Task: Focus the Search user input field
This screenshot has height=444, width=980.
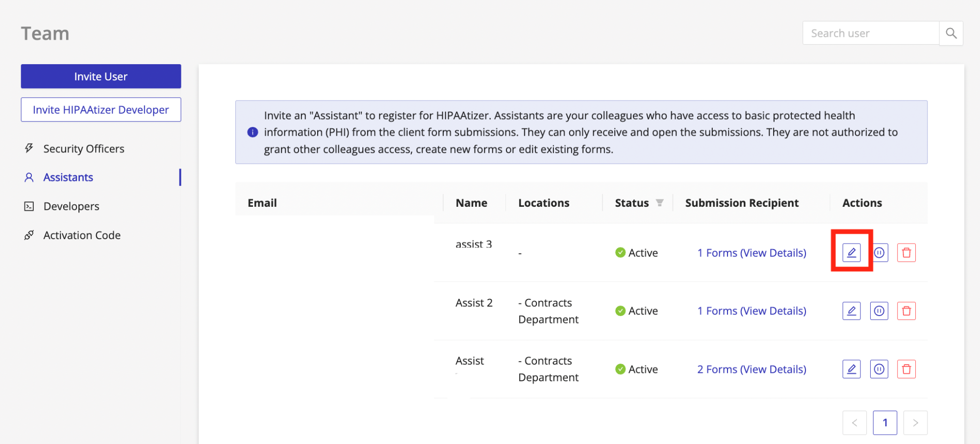Action: [870, 33]
